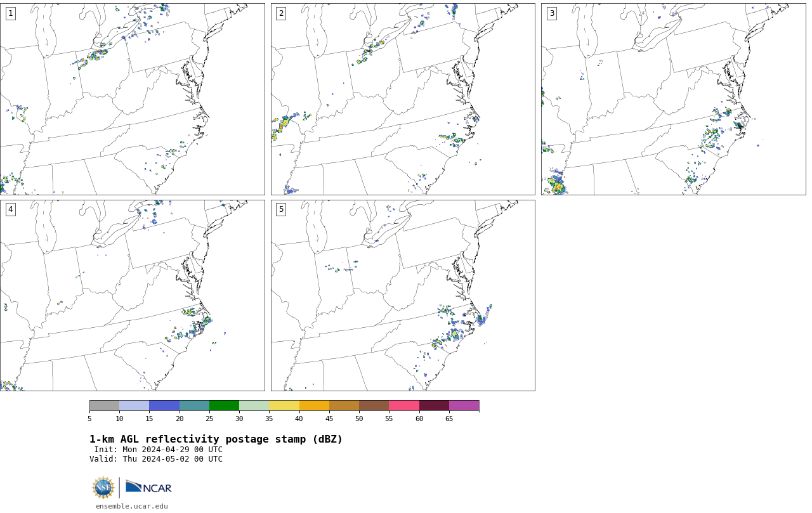Click the pink 55-60 dBZ swatch

(x=404, y=406)
